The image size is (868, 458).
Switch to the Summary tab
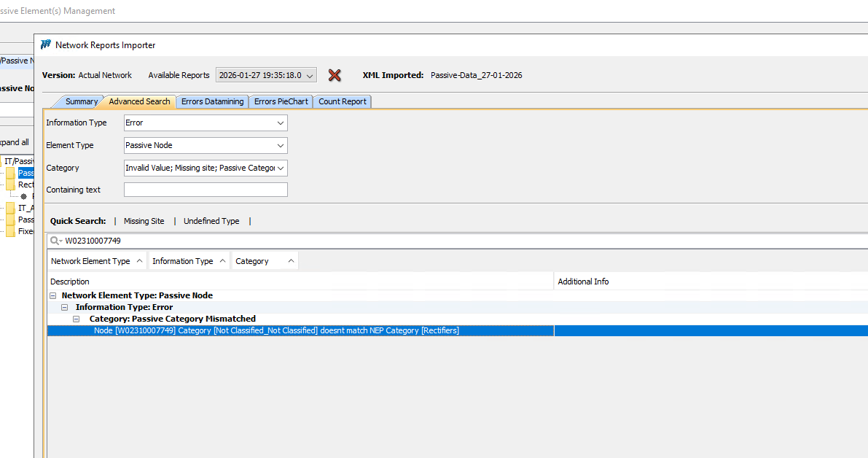click(x=81, y=101)
